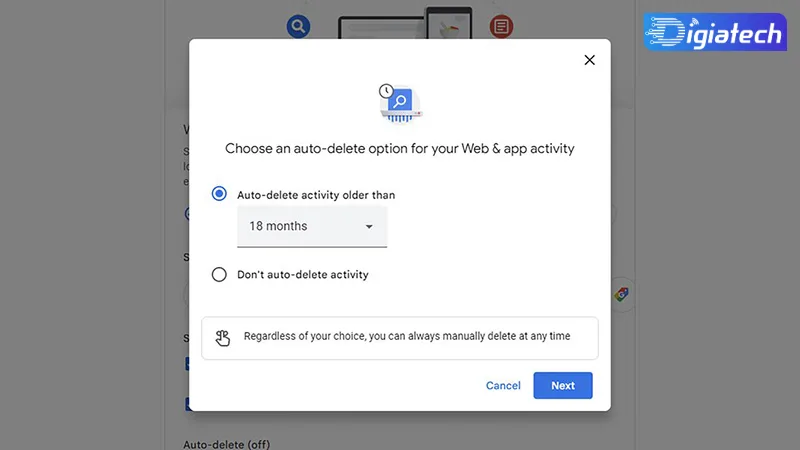Click the colorful Google tag icon

coord(621,294)
